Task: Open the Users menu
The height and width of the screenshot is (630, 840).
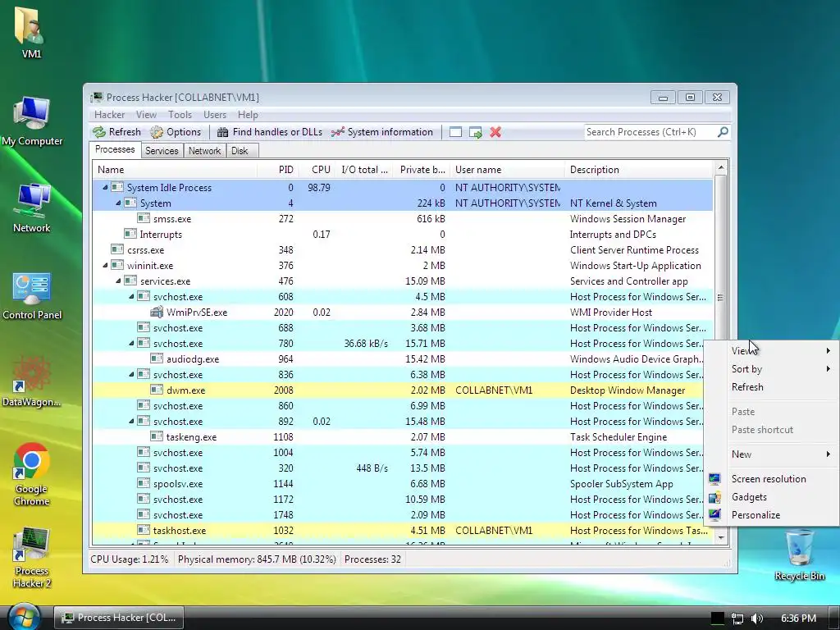Action: click(x=215, y=115)
